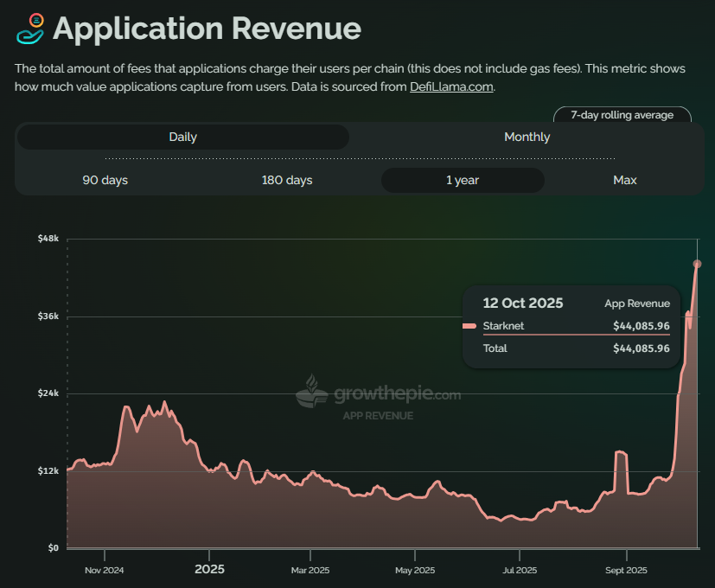Click the Starknet value $44,085.96

pos(642,326)
